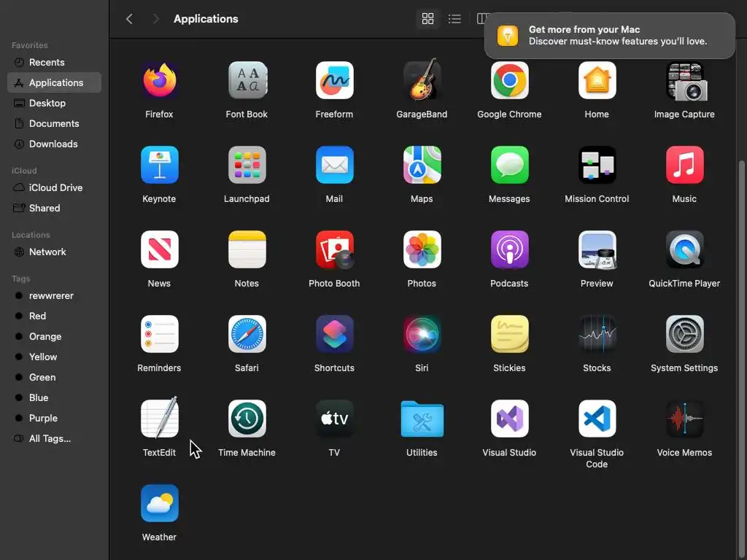Show All Tags in the sidebar
The height and width of the screenshot is (560, 747).
point(54,438)
